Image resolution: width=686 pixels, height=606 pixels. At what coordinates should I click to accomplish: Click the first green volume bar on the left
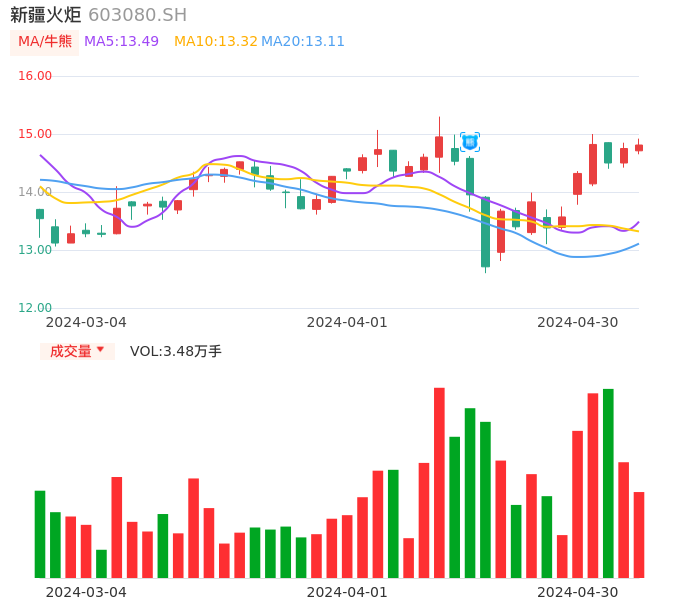point(40,534)
